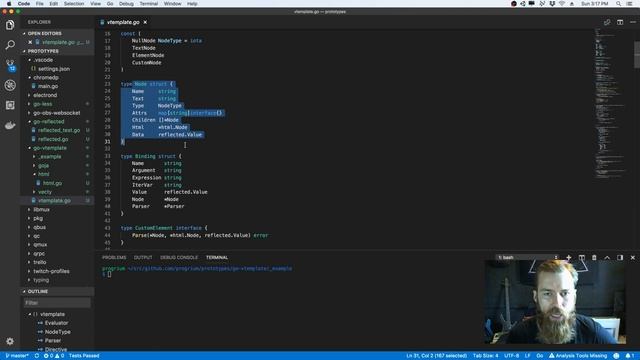Select NodeType in the outline
The height and width of the screenshot is (360, 640).
pos(57,332)
